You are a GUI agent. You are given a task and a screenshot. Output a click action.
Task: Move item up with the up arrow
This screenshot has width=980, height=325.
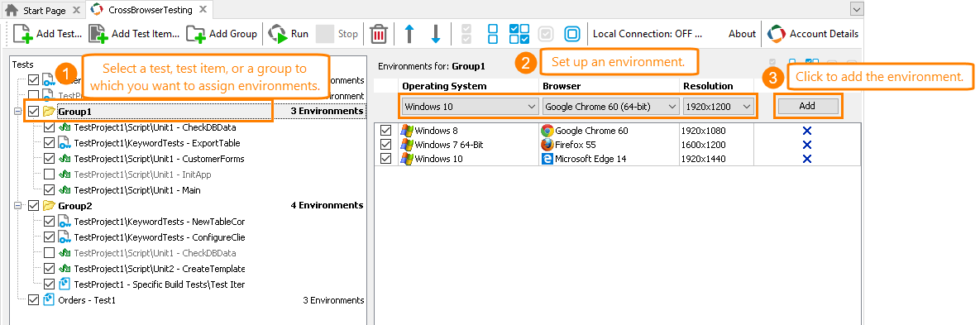[409, 34]
